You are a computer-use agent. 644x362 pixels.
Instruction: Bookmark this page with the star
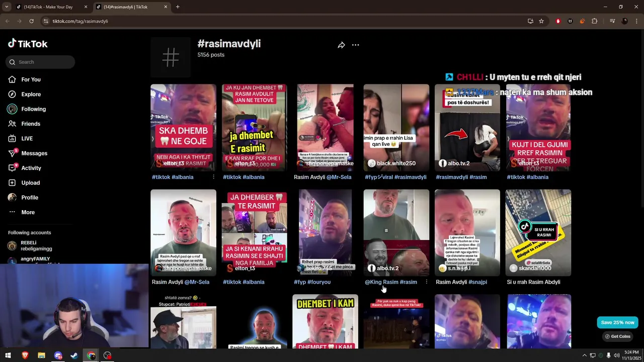pos(541,21)
